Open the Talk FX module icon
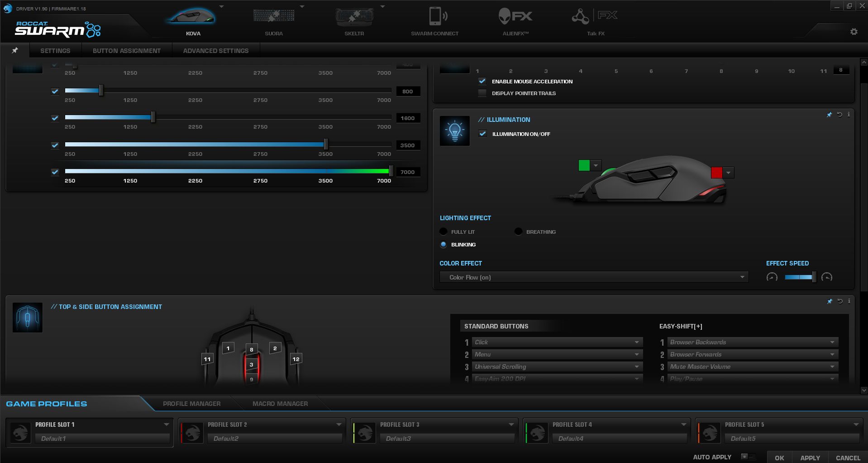The width and height of the screenshot is (868, 463). (x=595, y=16)
